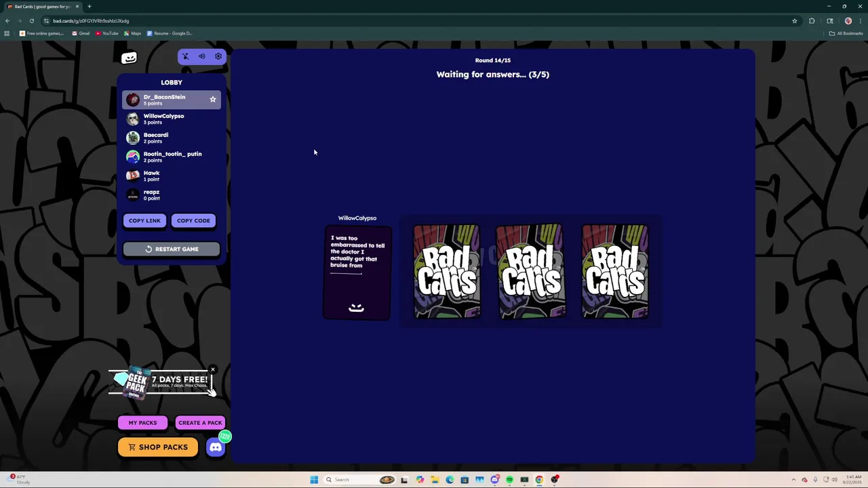868x488 pixels.
Task: Select Hawk's avatar in lobby
Action: (133, 176)
